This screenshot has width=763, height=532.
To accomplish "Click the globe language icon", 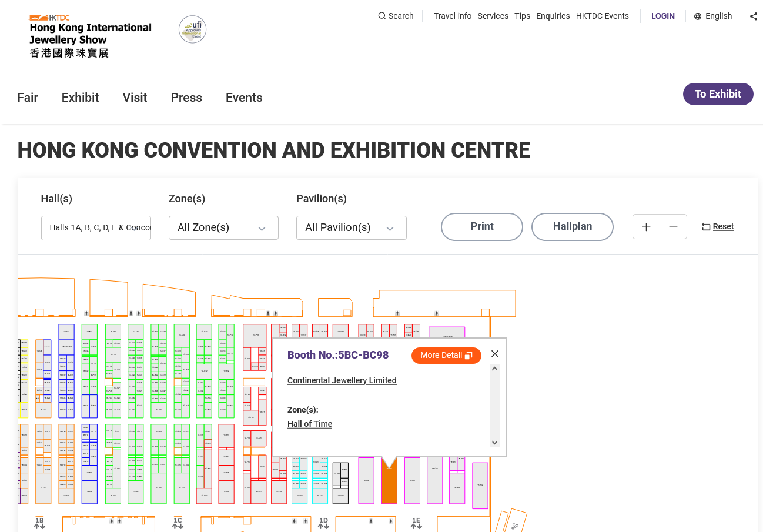I will (698, 16).
